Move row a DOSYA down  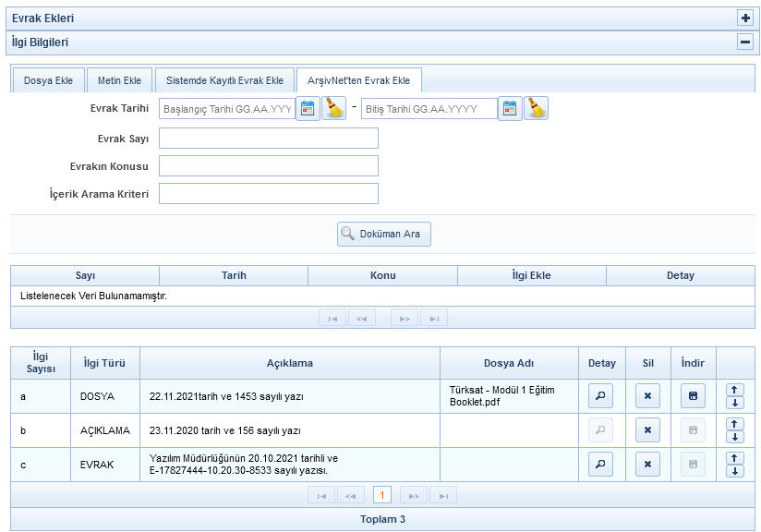point(735,403)
